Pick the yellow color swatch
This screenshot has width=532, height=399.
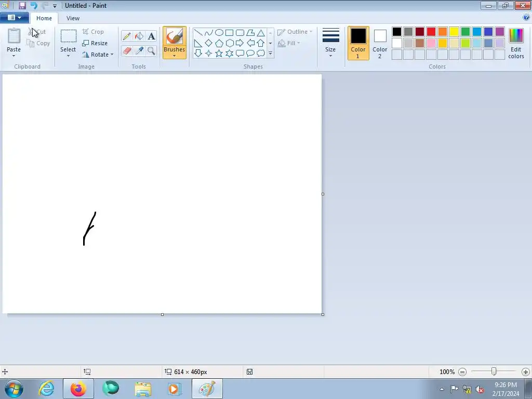coord(454,32)
